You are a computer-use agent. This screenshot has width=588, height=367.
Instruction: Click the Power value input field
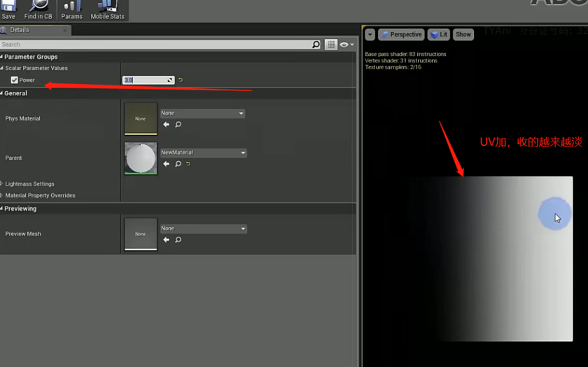click(x=148, y=80)
